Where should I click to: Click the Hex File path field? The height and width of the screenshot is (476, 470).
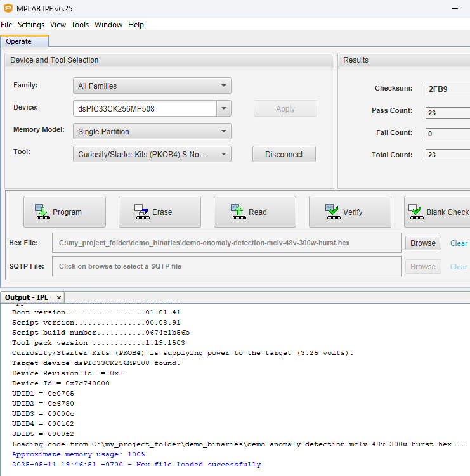coord(227,243)
